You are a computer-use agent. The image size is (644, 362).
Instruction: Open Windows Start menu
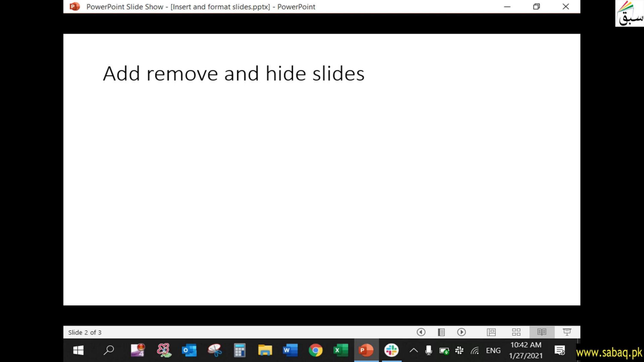pos(78,350)
